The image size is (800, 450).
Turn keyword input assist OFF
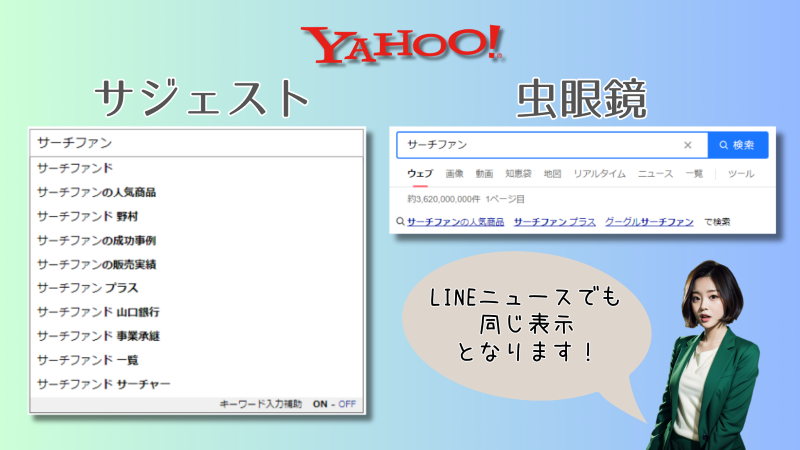pos(347,404)
